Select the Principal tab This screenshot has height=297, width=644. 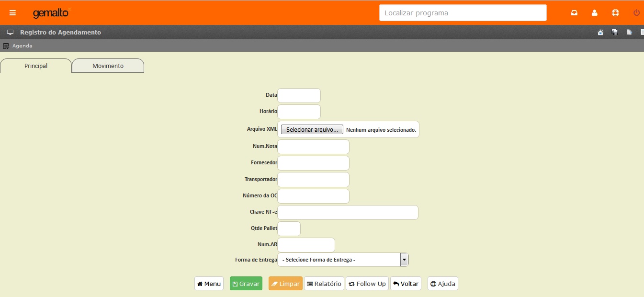tap(36, 66)
